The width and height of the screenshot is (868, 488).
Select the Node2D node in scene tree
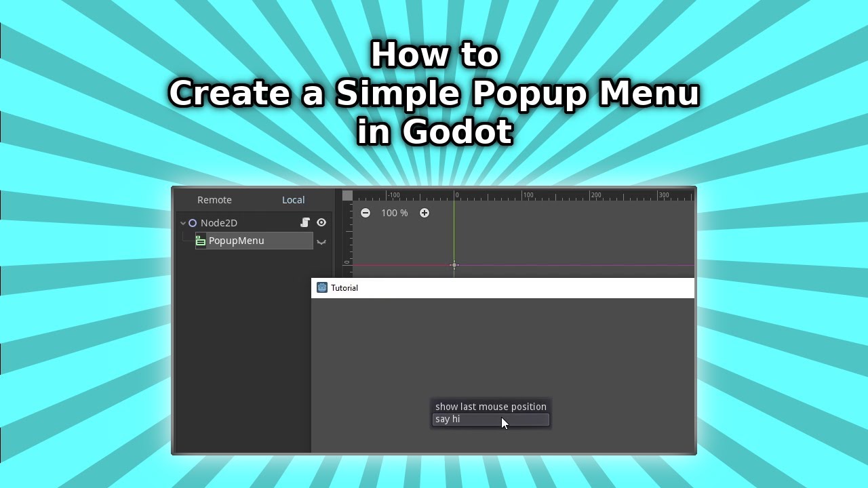click(218, 223)
